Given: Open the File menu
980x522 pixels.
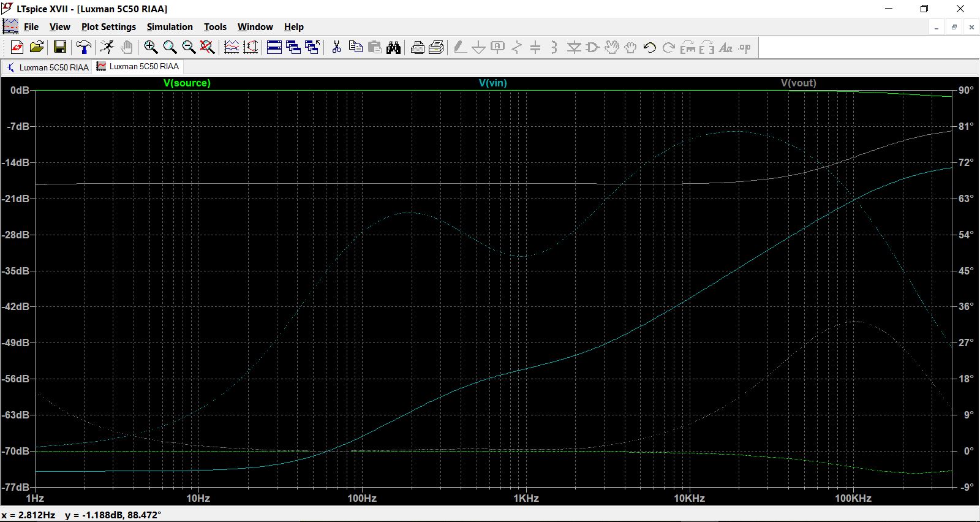Looking at the screenshot, I should 31,27.
